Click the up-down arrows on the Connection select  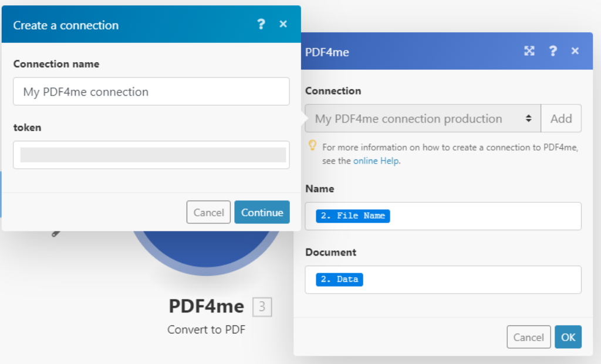529,118
